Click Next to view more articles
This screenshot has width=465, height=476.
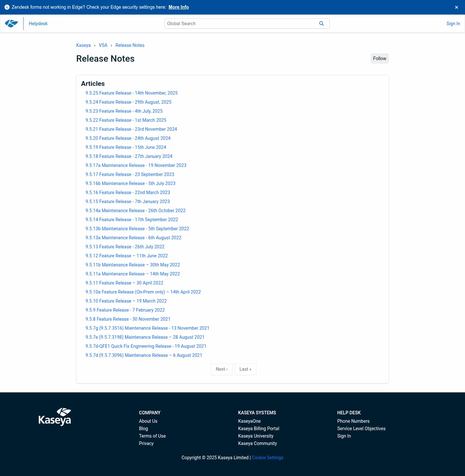pos(222,369)
